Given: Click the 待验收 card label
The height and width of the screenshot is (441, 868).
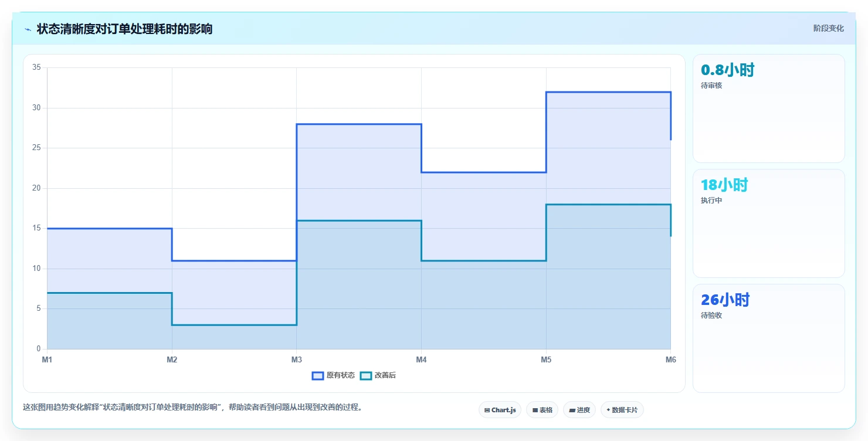Looking at the screenshot, I should tap(711, 316).
